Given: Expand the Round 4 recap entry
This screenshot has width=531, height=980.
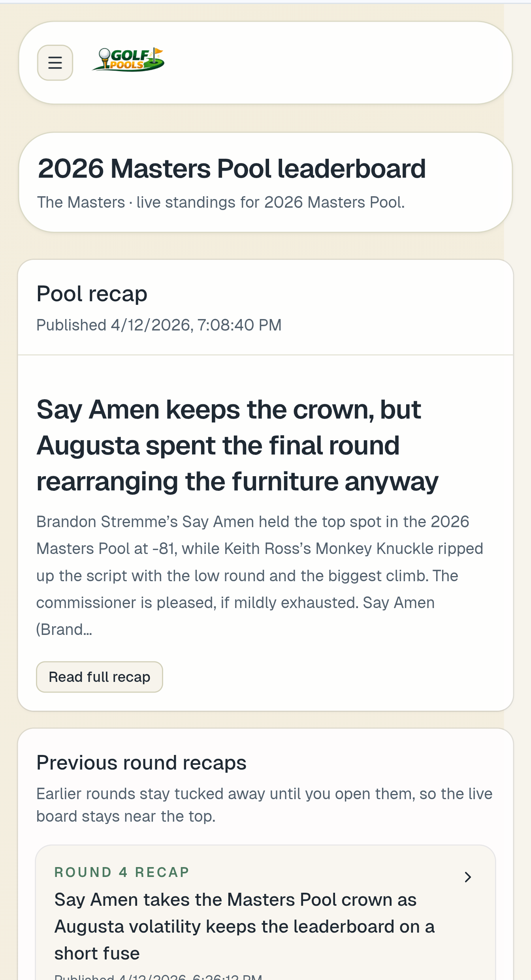Looking at the screenshot, I should 265,908.
